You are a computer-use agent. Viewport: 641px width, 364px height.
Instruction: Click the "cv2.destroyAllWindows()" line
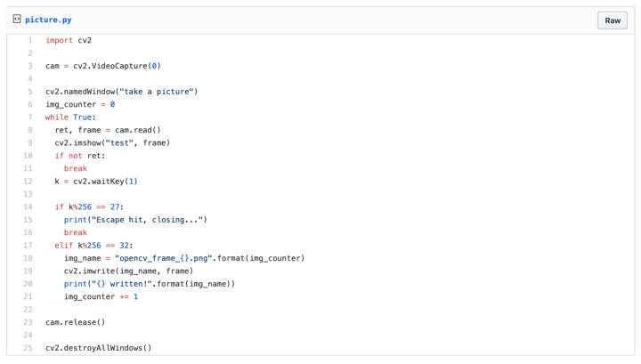pyautogui.click(x=99, y=348)
